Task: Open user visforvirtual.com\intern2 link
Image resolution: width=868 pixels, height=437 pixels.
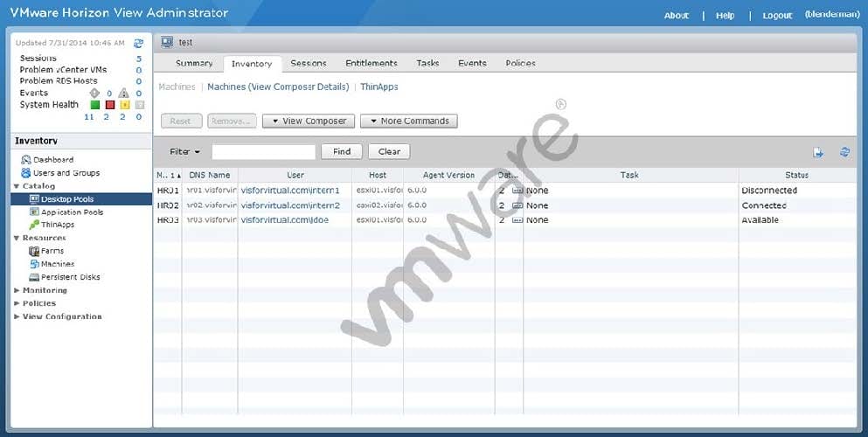Action: coord(290,205)
